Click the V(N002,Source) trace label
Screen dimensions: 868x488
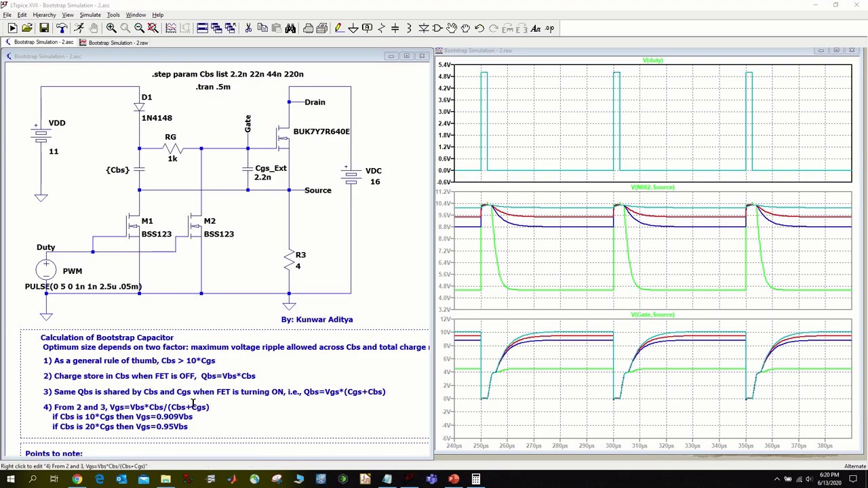652,187
